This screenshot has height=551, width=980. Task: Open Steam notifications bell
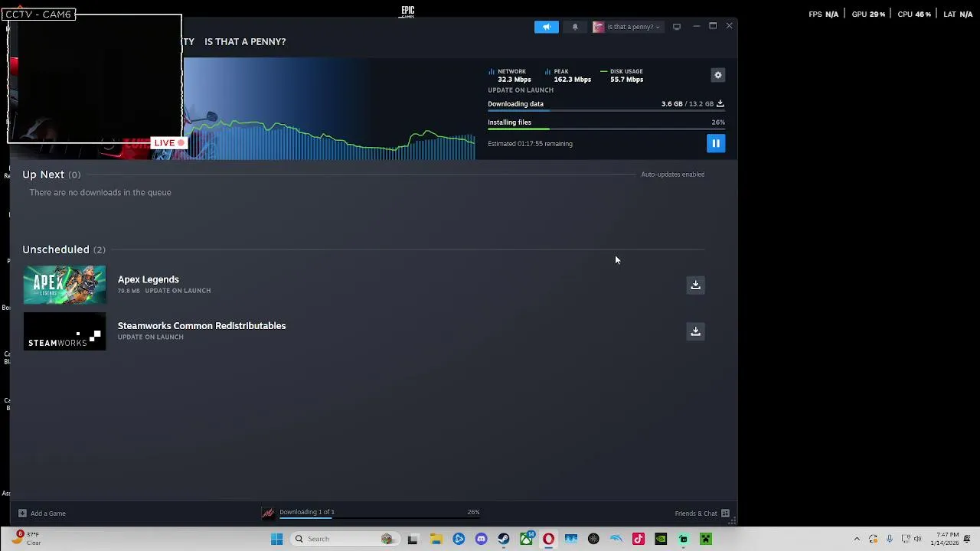pos(575,27)
